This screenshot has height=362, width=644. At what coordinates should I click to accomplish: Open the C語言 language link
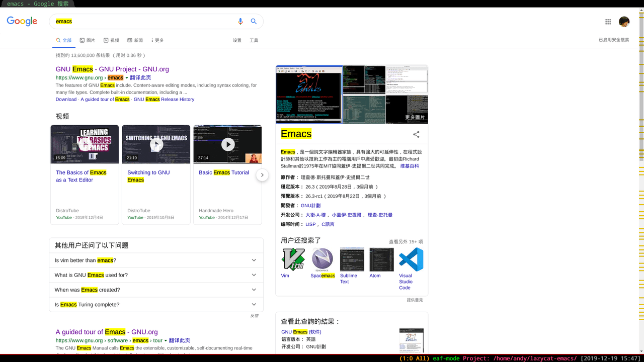coord(328,224)
